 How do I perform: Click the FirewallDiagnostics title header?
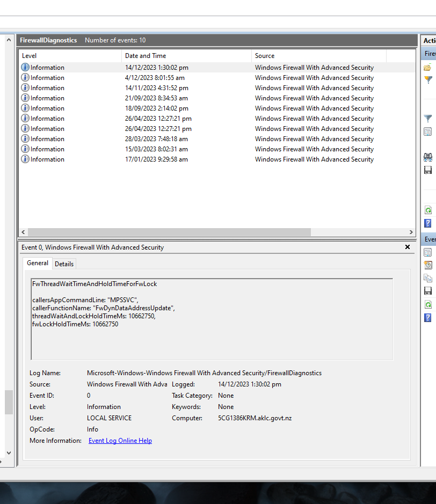click(48, 40)
